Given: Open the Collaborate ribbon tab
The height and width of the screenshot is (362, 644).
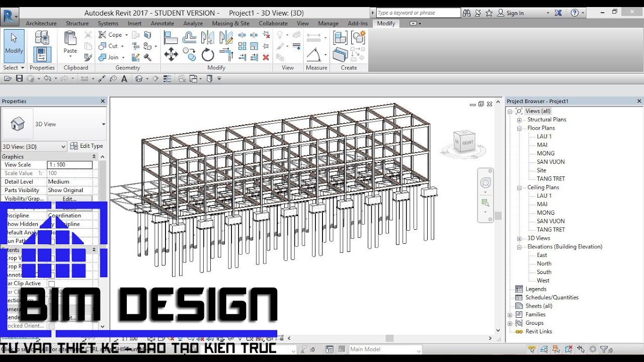Looking at the screenshot, I should tap(273, 24).
